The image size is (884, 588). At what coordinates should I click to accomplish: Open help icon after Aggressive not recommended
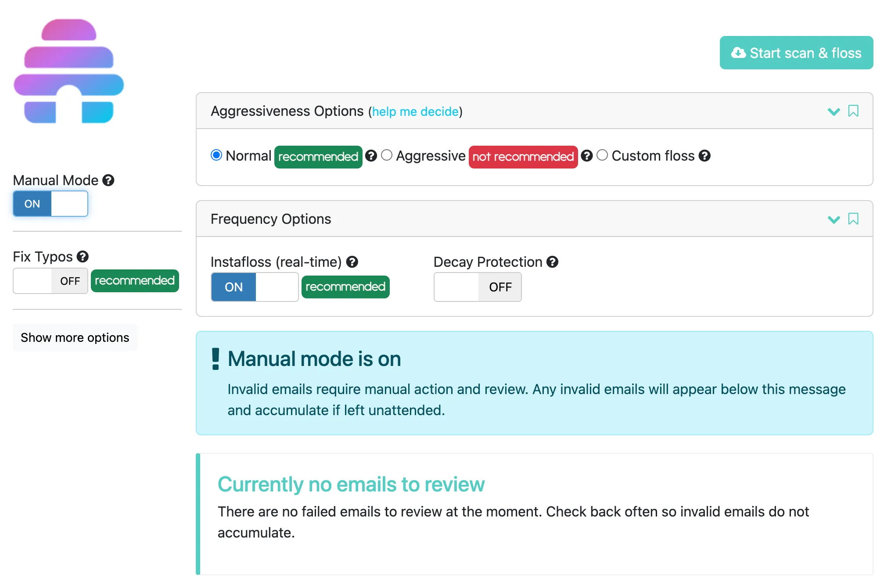click(587, 156)
